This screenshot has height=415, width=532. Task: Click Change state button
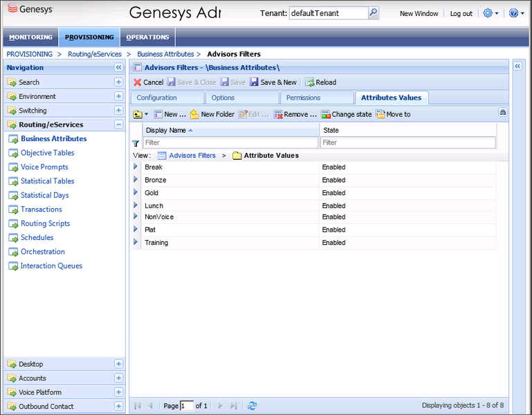pyautogui.click(x=347, y=114)
